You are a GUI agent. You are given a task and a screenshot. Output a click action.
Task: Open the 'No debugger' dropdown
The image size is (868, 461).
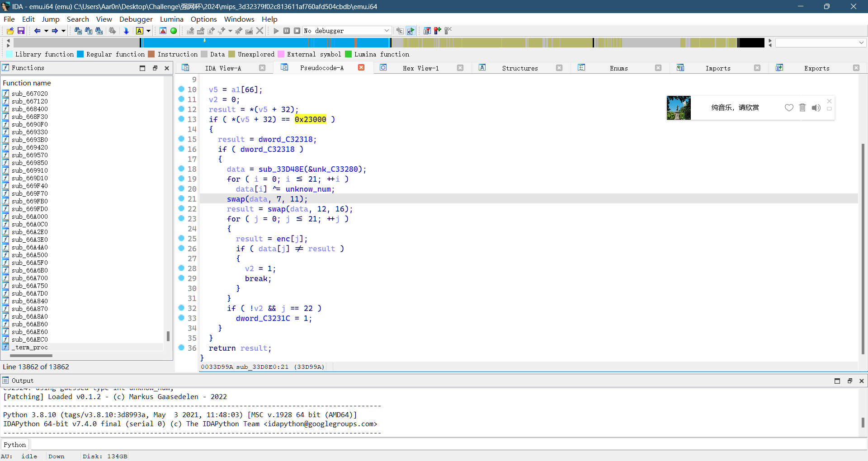pos(347,31)
